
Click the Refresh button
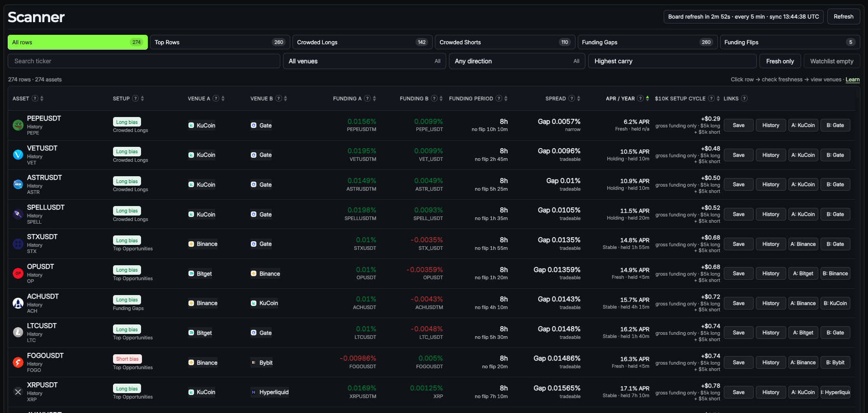(844, 17)
